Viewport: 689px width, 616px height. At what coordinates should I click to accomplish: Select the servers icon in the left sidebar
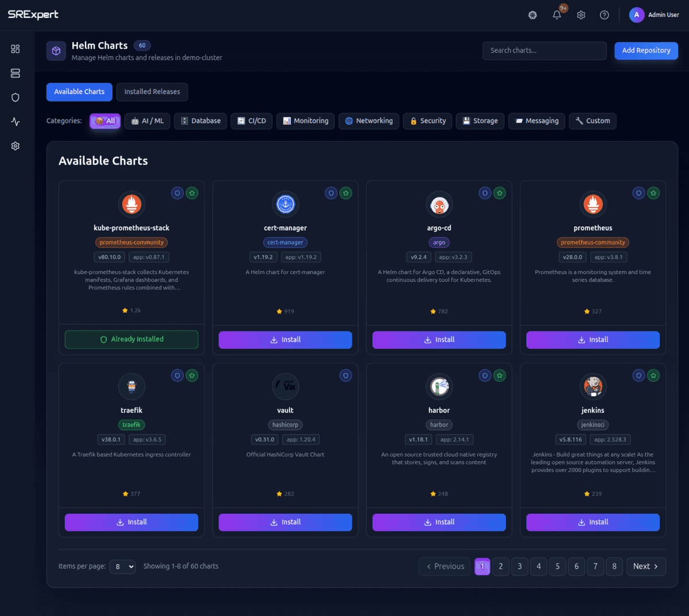tap(16, 73)
